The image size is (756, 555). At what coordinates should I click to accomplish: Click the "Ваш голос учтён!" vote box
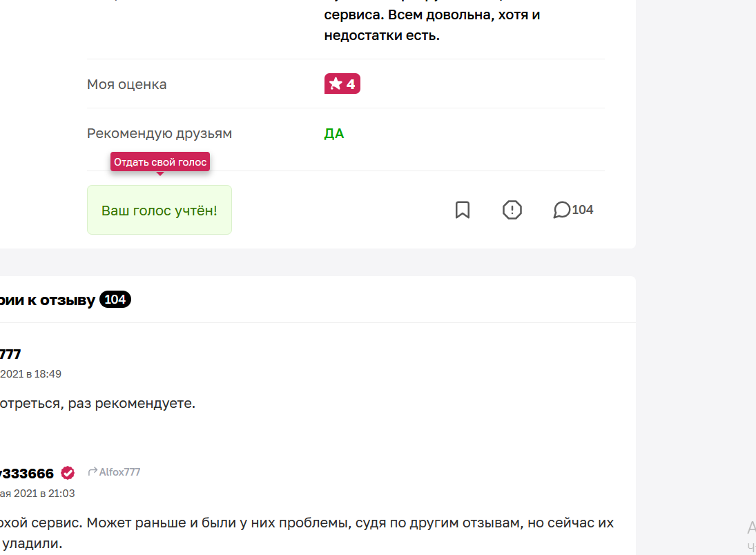159,211
